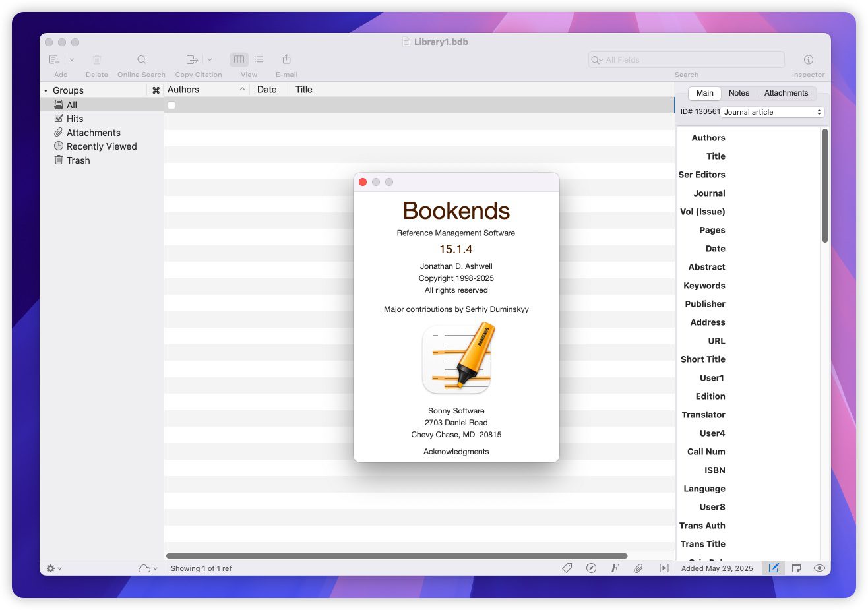The width and height of the screenshot is (868, 610).
Task: Tick the checkbox in the first reference row
Action: pyautogui.click(x=171, y=106)
